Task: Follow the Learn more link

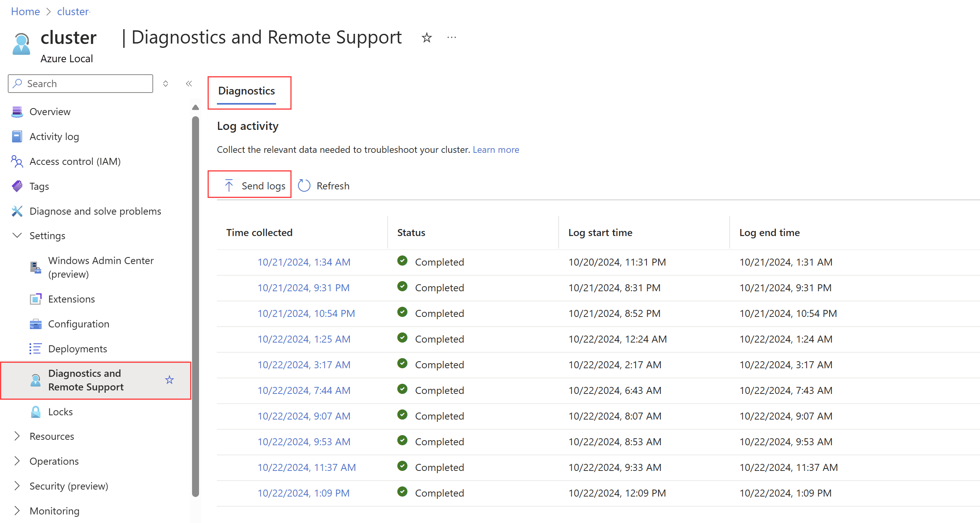Action: point(496,150)
